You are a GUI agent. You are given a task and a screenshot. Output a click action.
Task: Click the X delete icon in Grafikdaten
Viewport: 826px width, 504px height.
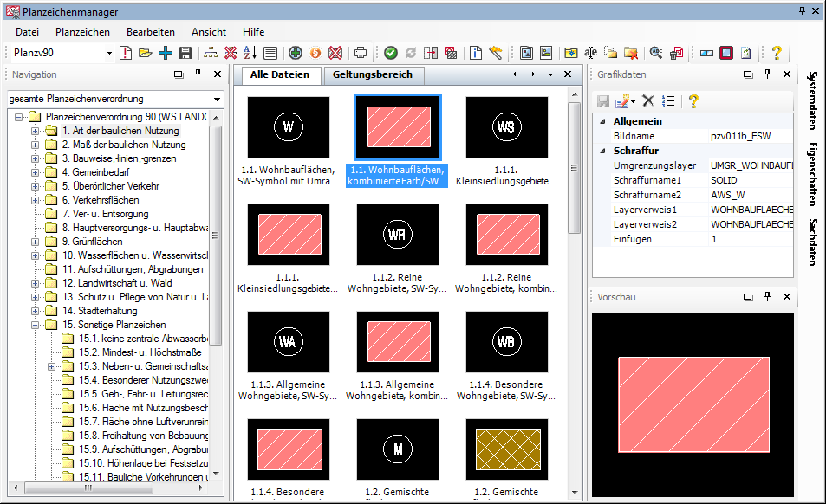[x=647, y=101]
